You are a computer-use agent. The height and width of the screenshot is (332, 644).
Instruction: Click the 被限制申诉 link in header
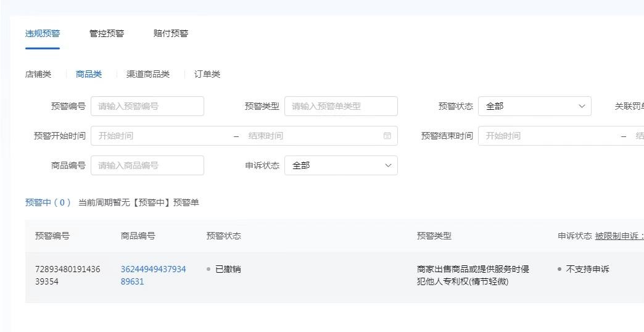tap(619, 236)
